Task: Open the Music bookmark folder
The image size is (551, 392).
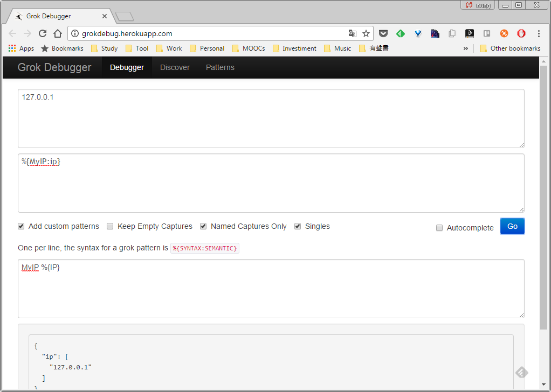Action: coord(338,48)
